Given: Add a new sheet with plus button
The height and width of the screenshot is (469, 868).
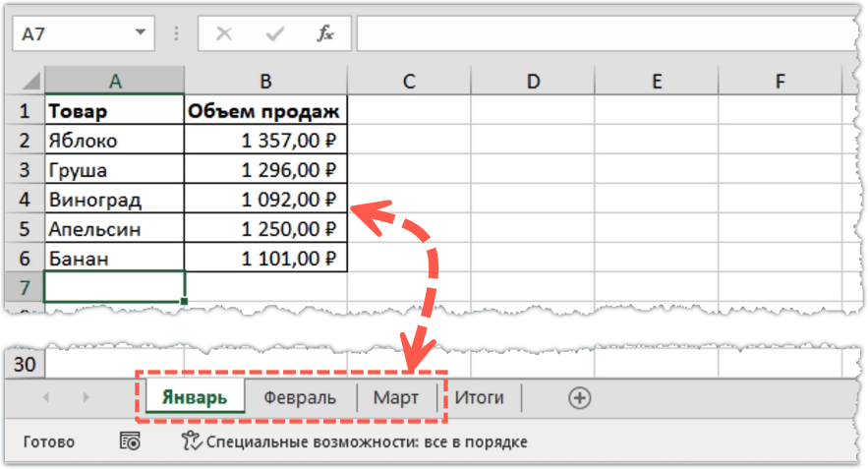Looking at the screenshot, I should (580, 397).
